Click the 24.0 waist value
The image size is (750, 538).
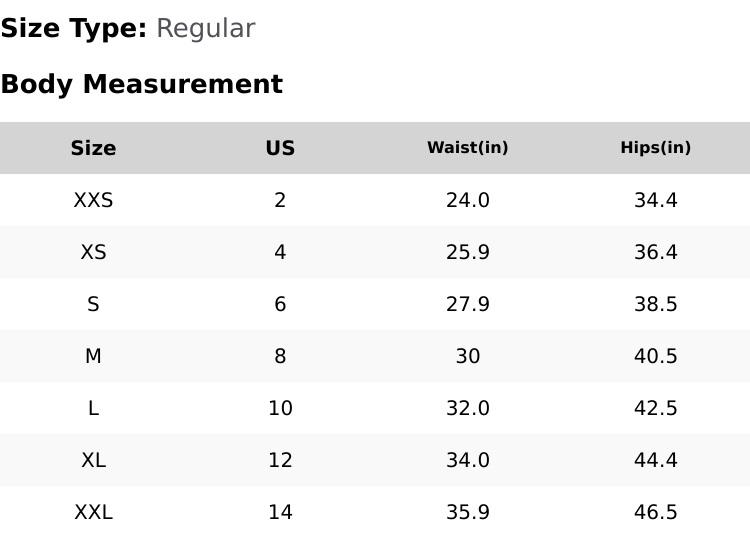(x=467, y=200)
